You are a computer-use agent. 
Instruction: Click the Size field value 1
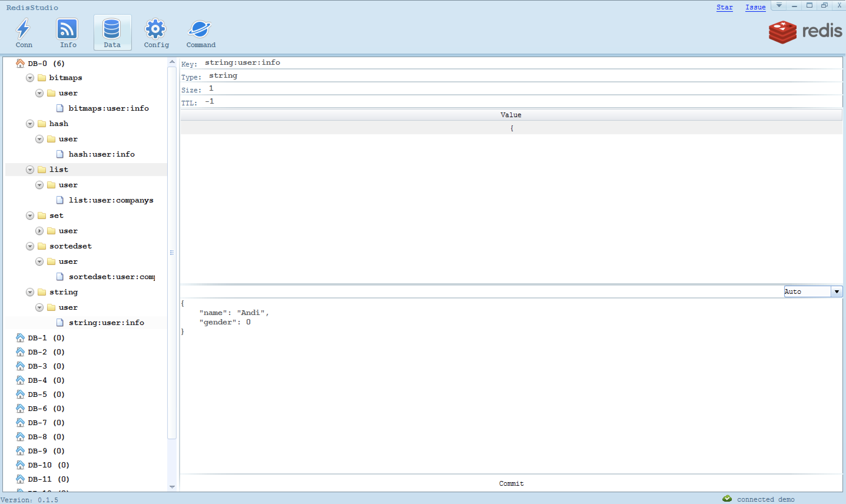coord(211,88)
